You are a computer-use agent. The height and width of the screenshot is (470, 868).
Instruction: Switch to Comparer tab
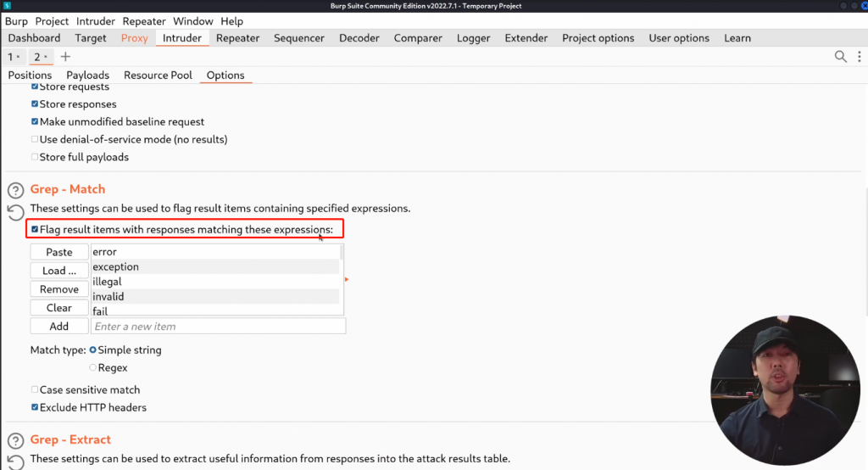418,38
